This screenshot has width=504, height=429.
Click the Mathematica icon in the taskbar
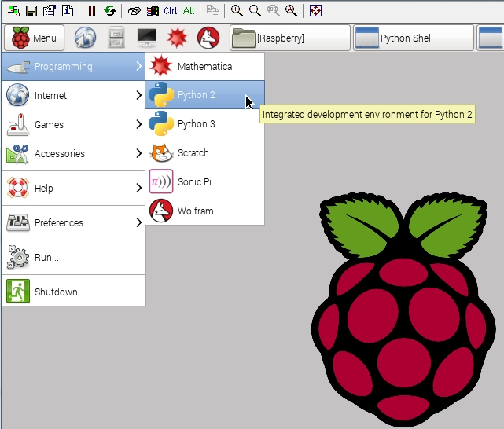click(x=178, y=38)
